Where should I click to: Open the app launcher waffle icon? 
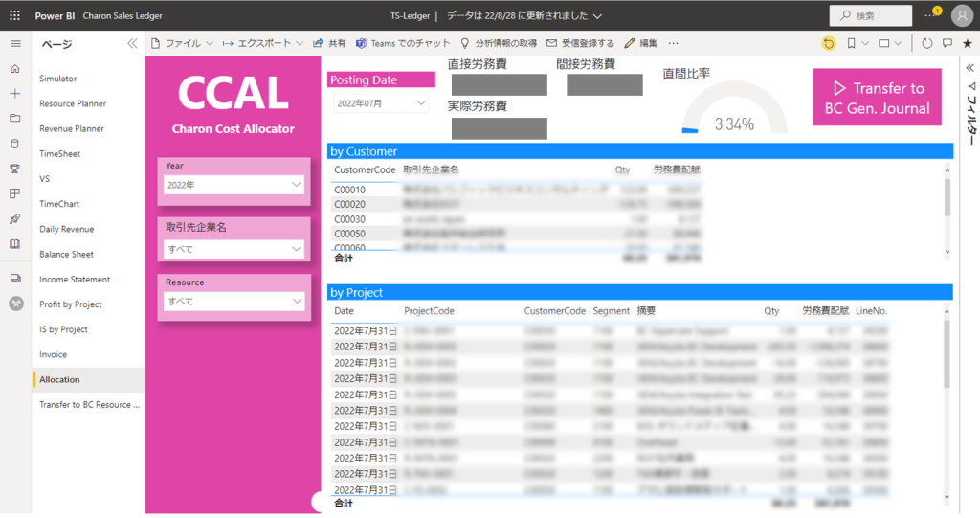point(15,15)
